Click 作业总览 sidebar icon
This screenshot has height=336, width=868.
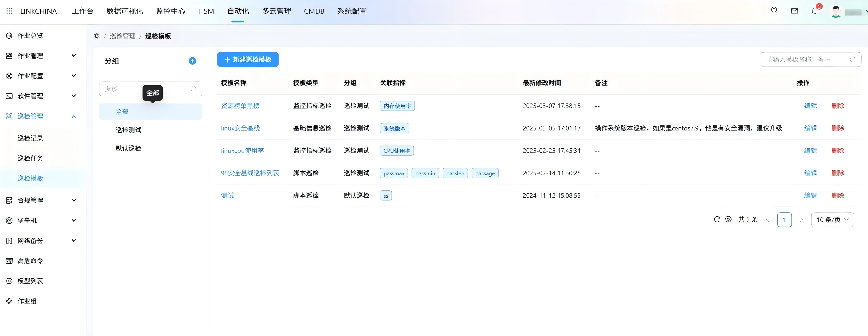[x=9, y=36]
